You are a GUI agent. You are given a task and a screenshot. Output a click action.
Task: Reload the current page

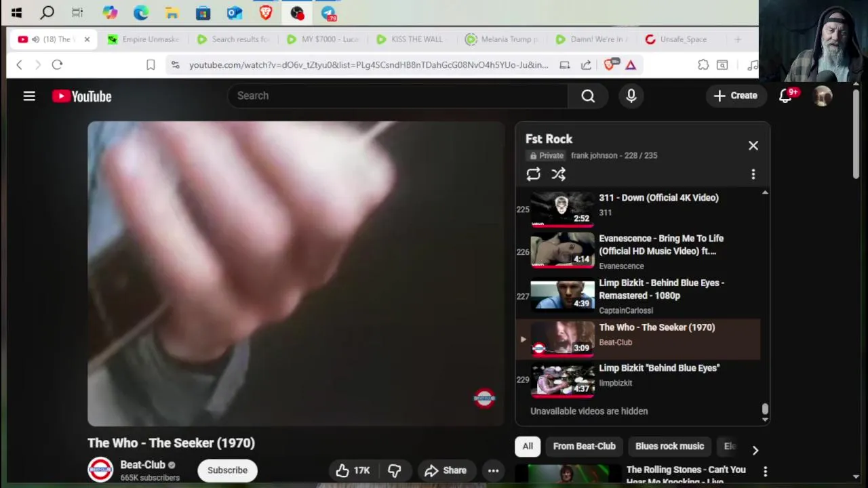57,65
